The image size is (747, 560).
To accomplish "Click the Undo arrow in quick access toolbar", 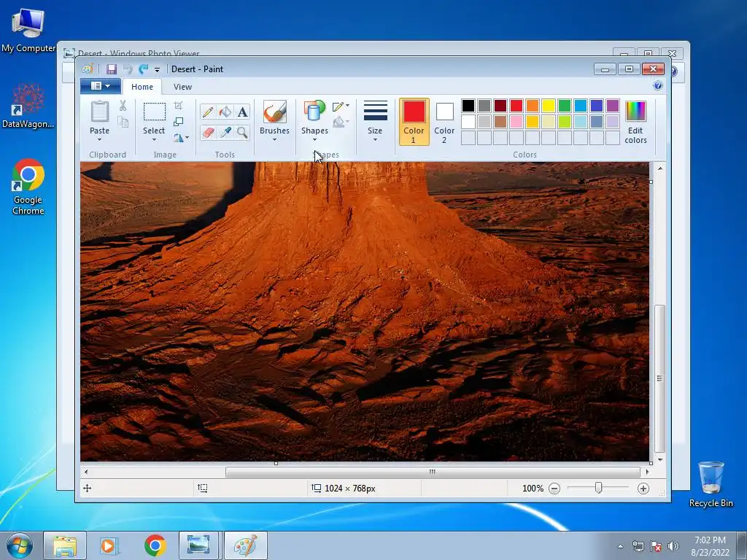I will click(127, 69).
